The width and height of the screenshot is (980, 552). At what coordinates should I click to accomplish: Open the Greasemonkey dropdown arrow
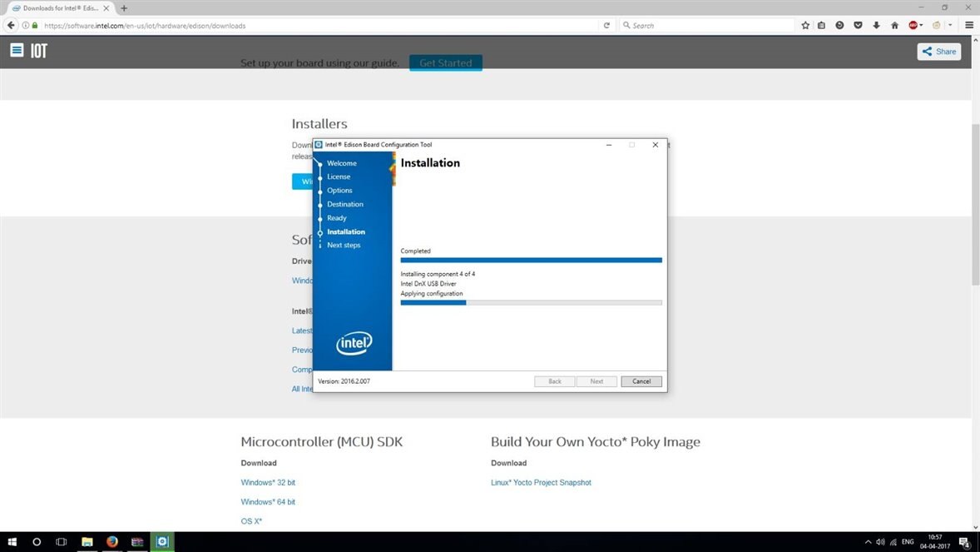950,26
